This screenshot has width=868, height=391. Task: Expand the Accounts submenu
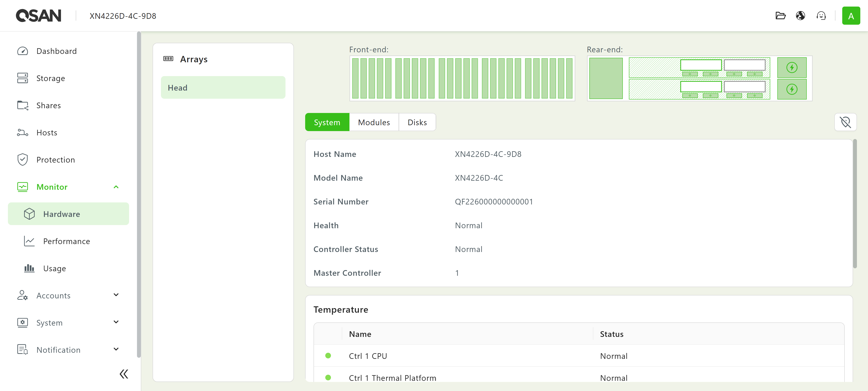(116, 295)
